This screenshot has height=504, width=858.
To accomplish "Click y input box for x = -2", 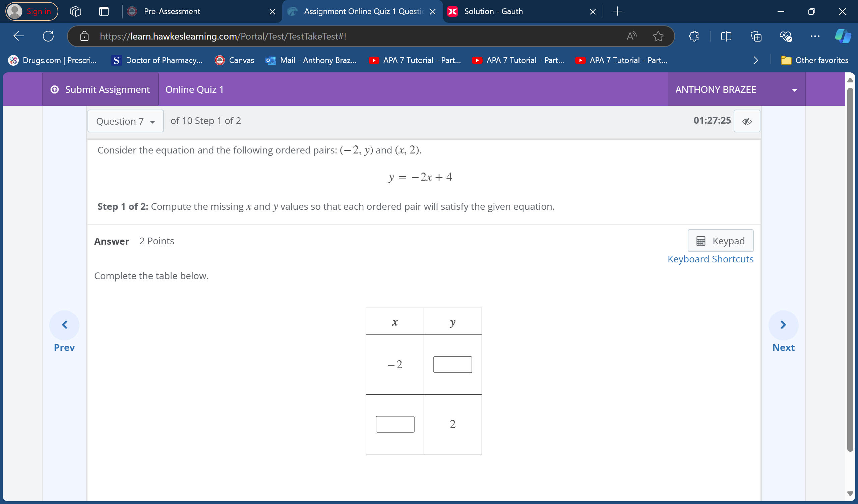I will coord(452,364).
